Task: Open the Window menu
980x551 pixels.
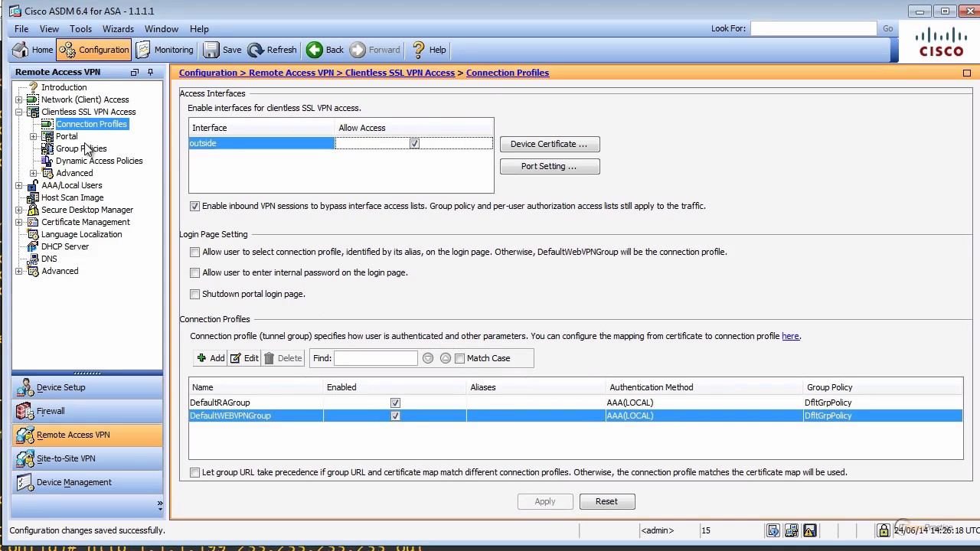Action: [x=162, y=29]
